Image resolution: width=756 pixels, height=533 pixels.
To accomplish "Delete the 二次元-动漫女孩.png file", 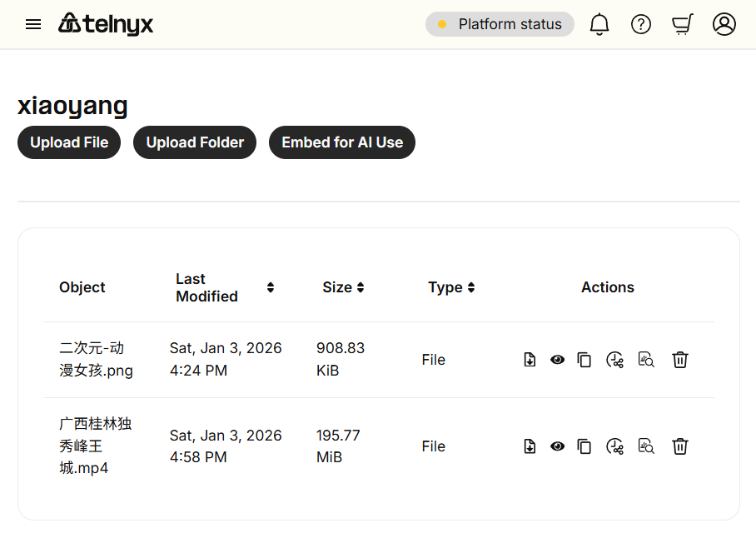I will pos(680,360).
